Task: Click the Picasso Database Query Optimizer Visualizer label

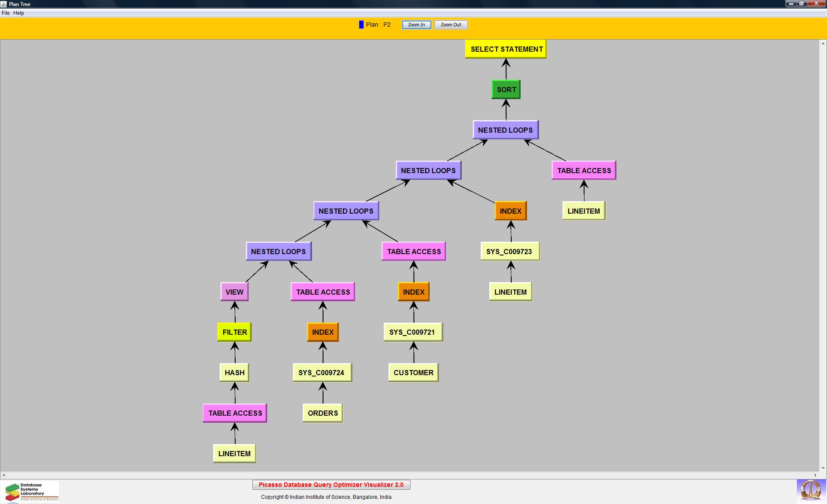Action: [331, 485]
